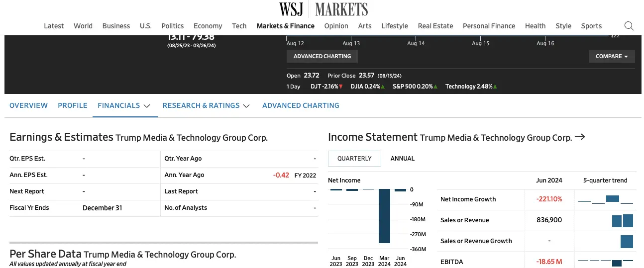Open the Compare dropdown
The width and height of the screenshot is (644, 268).
click(x=612, y=56)
